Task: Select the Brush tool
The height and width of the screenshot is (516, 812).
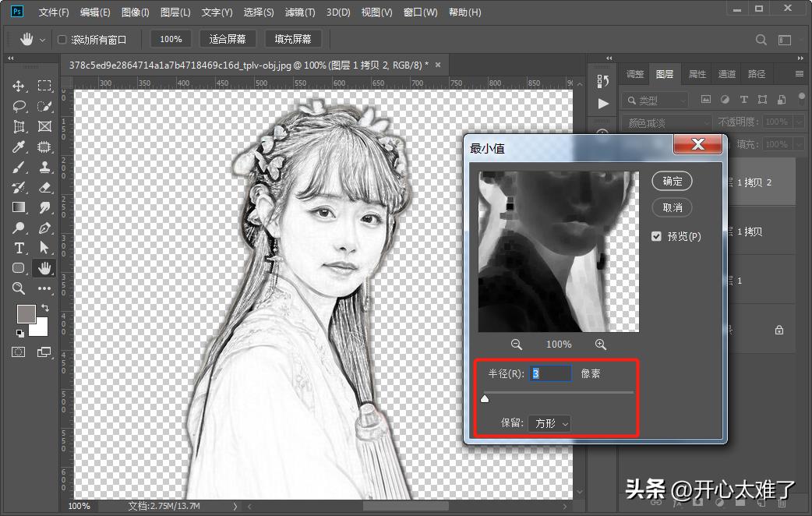Action: click(x=19, y=167)
